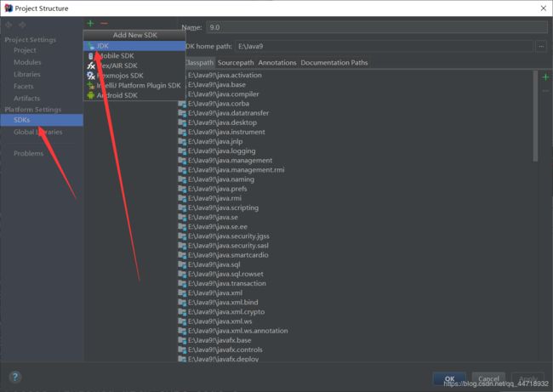Click the forward navigation arrow icon

click(x=22, y=25)
